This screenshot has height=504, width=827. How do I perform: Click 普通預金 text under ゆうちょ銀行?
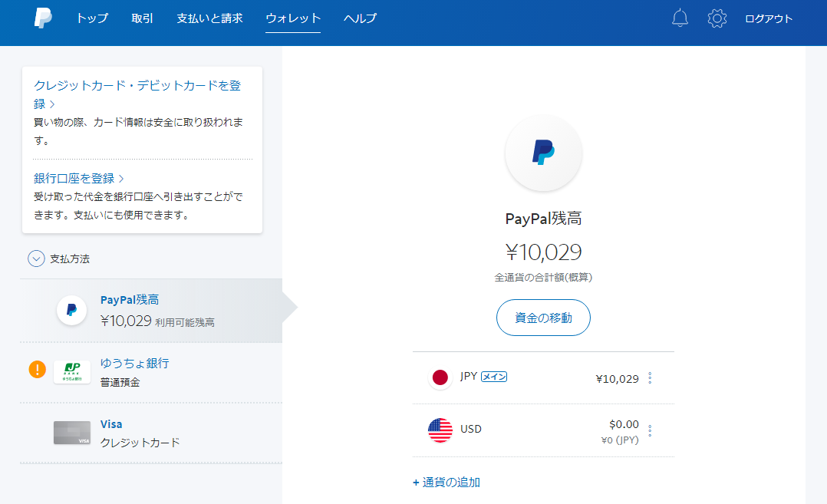(120, 382)
